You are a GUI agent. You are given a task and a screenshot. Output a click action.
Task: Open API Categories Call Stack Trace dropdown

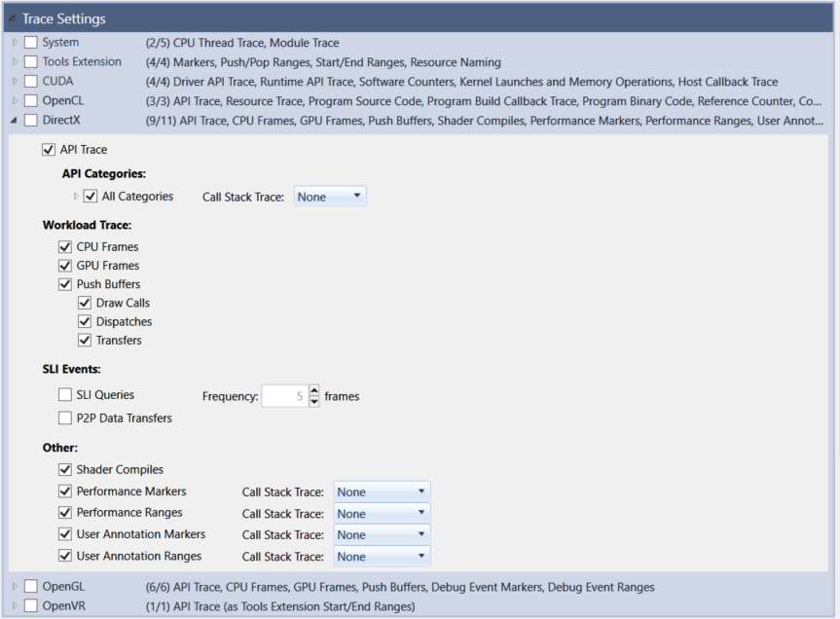click(330, 197)
